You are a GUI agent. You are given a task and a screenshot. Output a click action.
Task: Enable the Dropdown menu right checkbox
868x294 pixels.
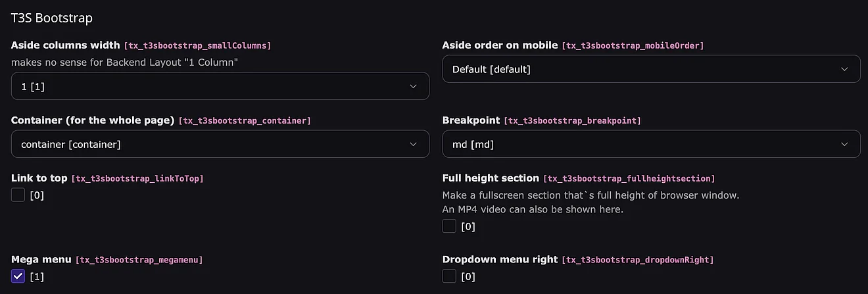(x=449, y=276)
